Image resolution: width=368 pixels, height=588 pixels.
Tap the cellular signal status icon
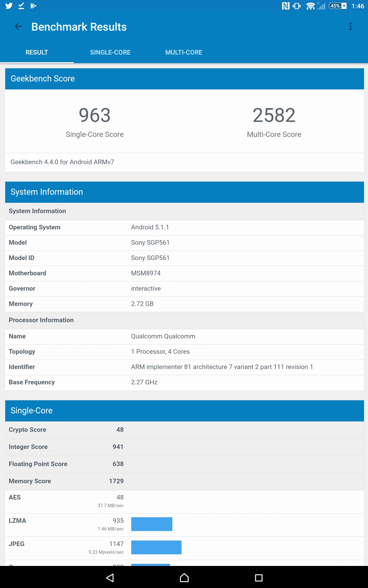tap(321, 6)
